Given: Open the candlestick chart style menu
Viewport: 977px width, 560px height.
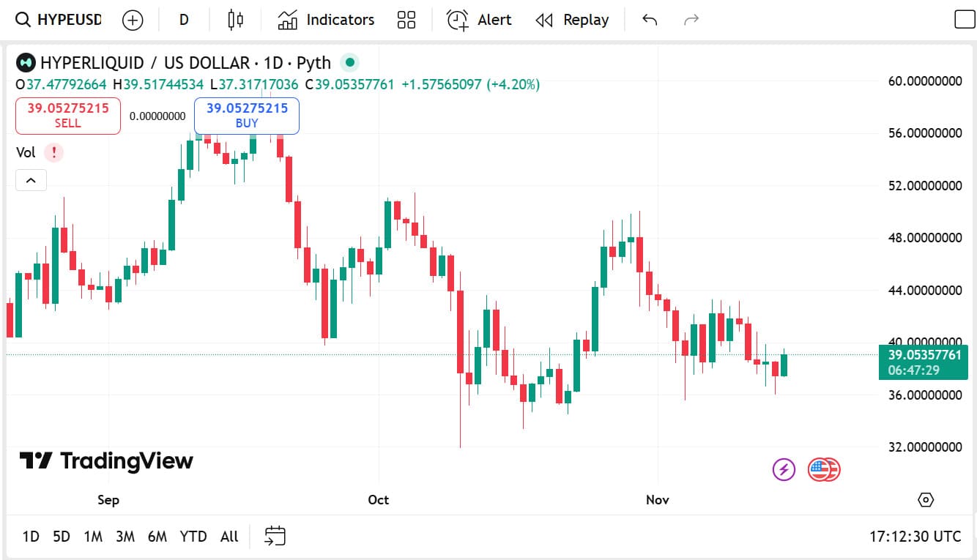Looking at the screenshot, I should [235, 20].
